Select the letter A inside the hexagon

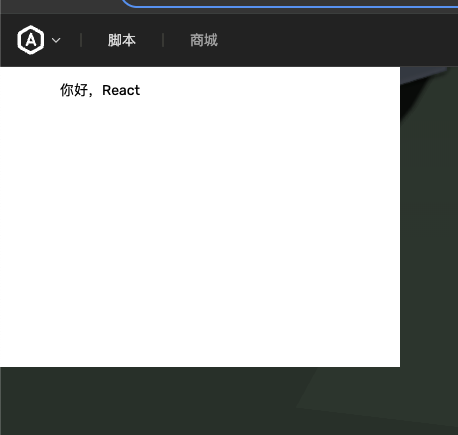[31, 40]
